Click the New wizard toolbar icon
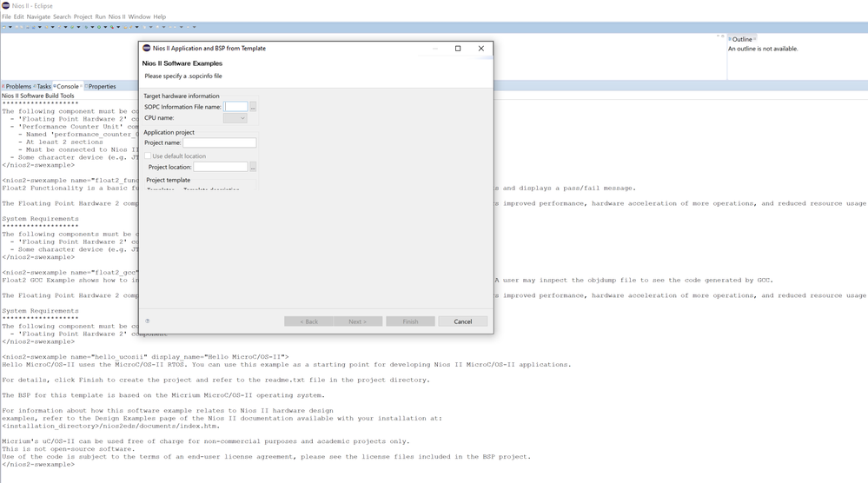 [x=4, y=27]
